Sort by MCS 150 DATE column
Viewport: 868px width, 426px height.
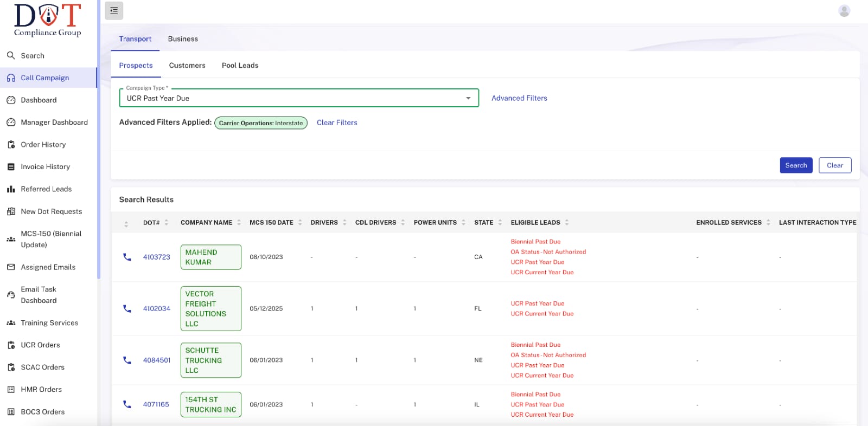point(300,223)
